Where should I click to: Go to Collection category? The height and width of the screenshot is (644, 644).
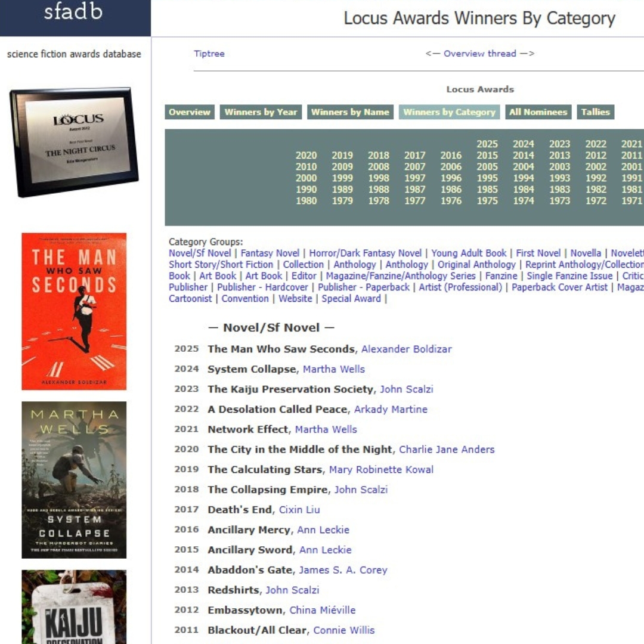point(304,265)
